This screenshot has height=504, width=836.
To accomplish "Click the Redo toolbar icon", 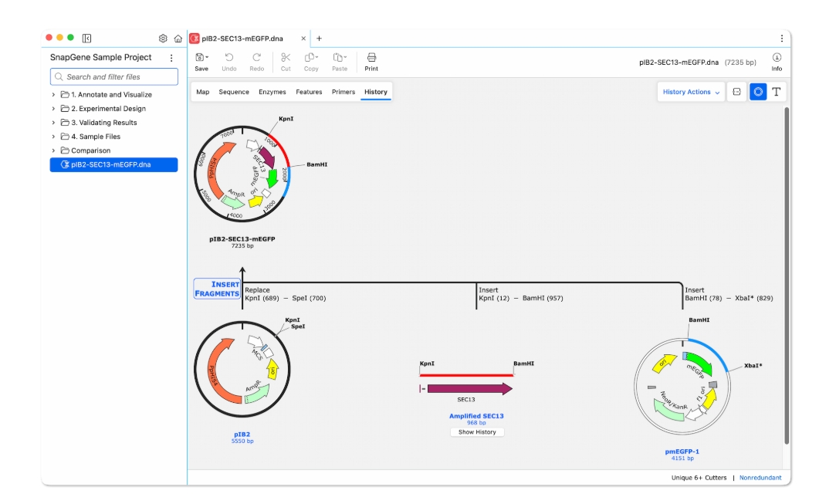I will (256, 58).
